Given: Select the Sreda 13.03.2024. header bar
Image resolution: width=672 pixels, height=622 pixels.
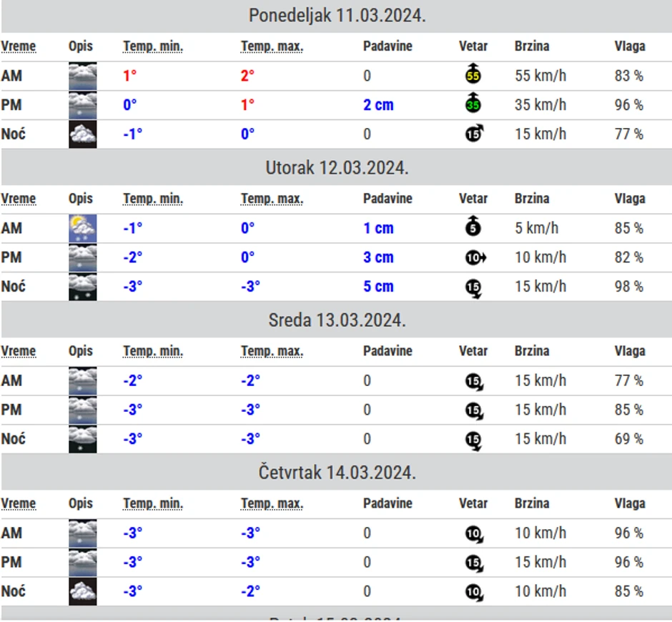Looking at the screenshot, I should pyautogui.click(x=337, y=320).
